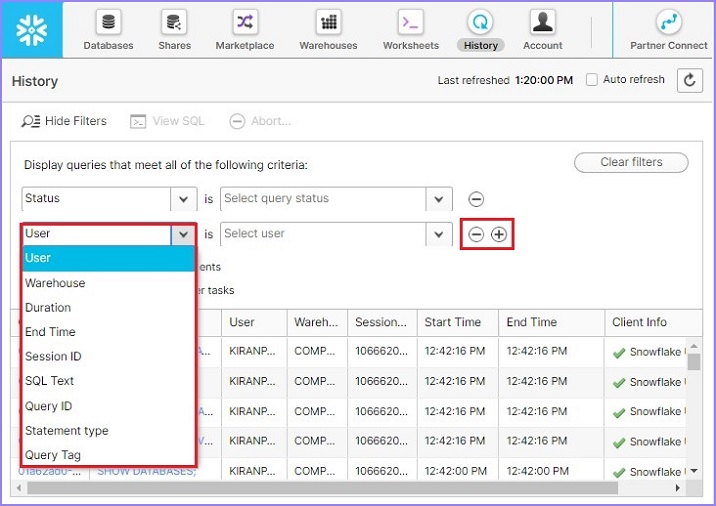The width and height of the screenshot is (716, 506).
Task: Open the Databases page
Action: [108, 30]
